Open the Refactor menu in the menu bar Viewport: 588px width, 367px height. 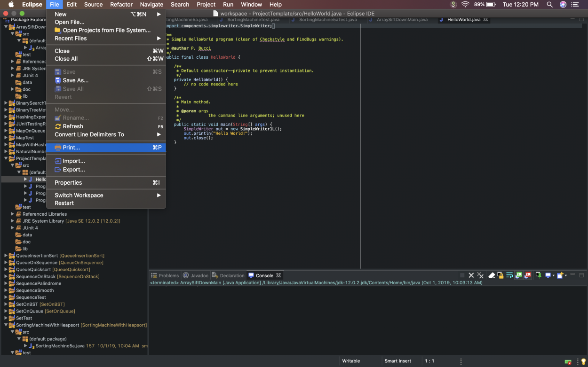[x=121, y=4]
